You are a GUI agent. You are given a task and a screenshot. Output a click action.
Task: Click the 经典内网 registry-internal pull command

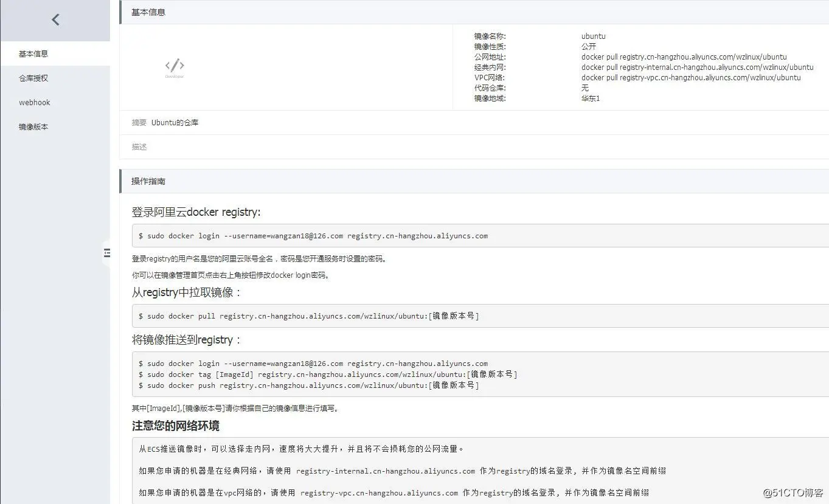(697, 67)
